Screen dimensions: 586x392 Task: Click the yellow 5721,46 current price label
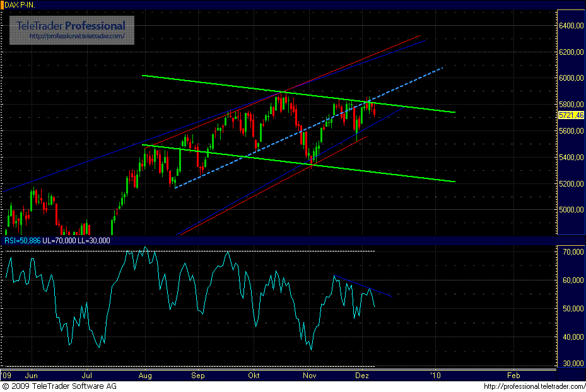pos(571,115)
